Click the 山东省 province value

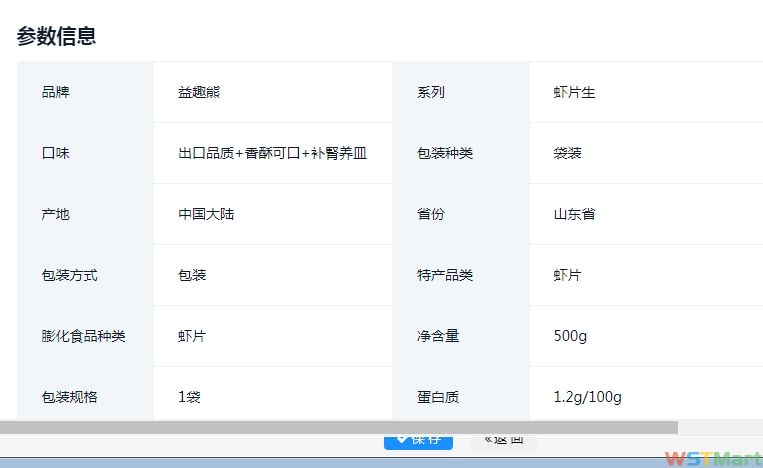[574, 214]
